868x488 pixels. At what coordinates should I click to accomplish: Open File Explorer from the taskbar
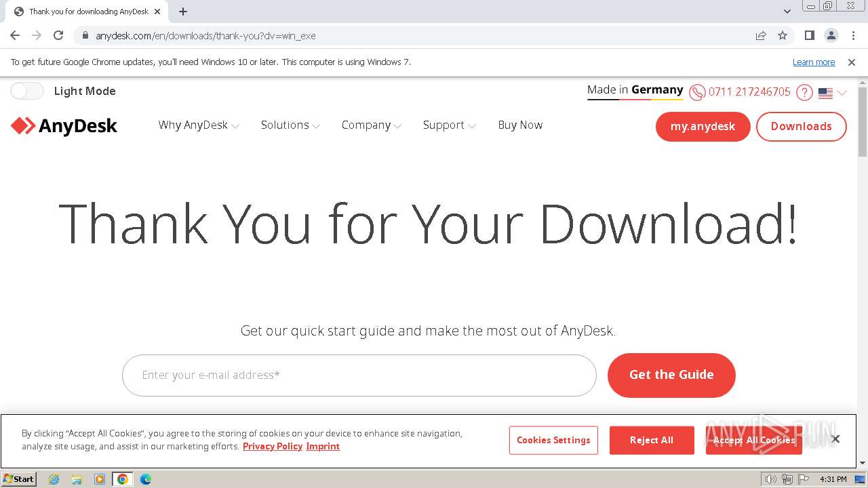[77, 479]
